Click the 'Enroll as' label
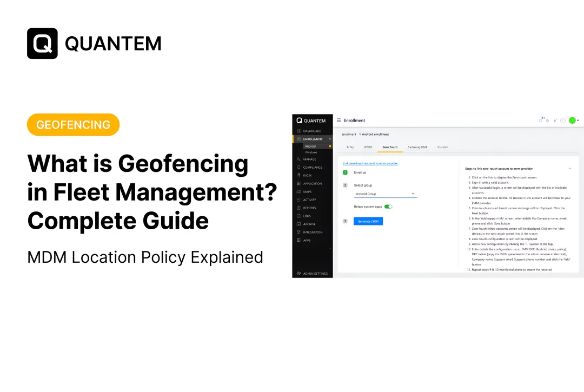Screen dimensions: 584x392 (360, 172)
